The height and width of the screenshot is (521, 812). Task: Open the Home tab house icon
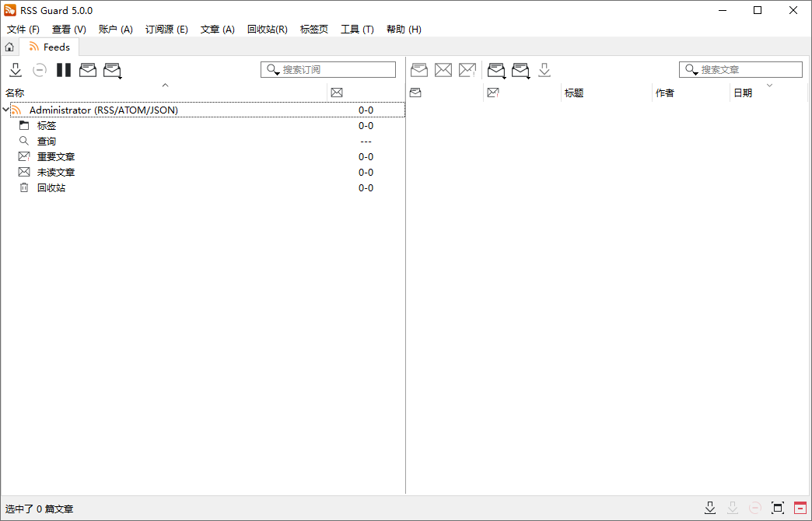point(8,47)
